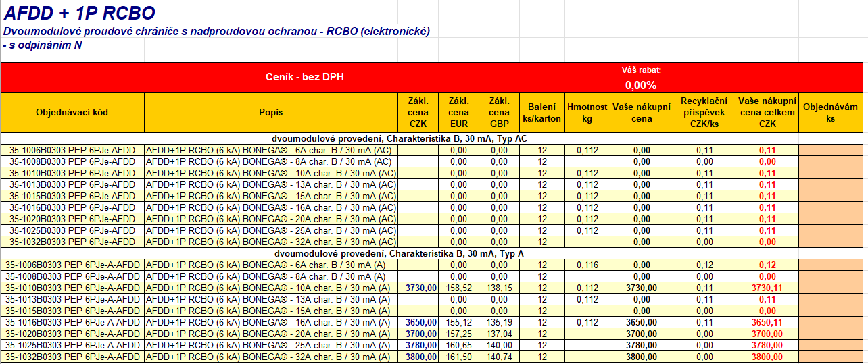Select code '35-1008B0303 PEP 6PJe-AFDD'
868x364 pixels.
click(x=72, y=161)
